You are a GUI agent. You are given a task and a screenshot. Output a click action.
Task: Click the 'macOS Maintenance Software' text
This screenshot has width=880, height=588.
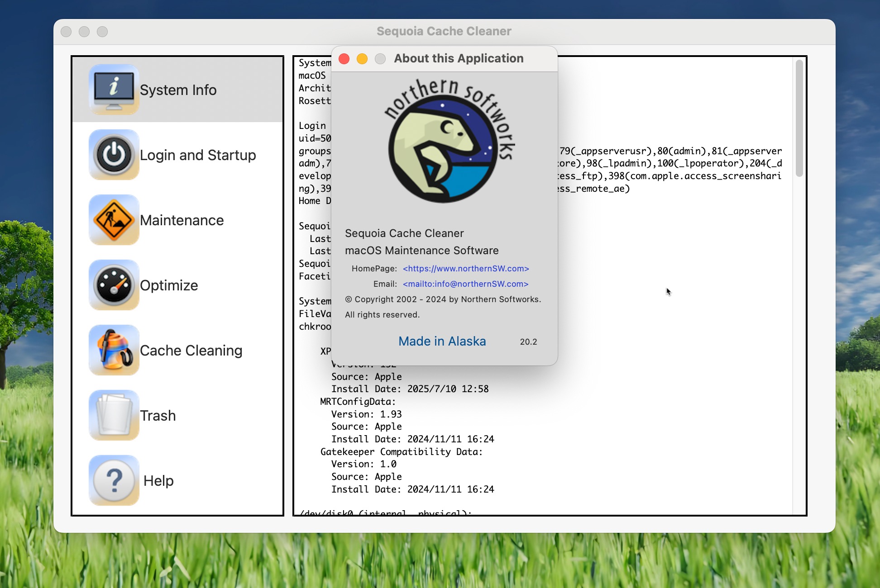tap(422, 251)
